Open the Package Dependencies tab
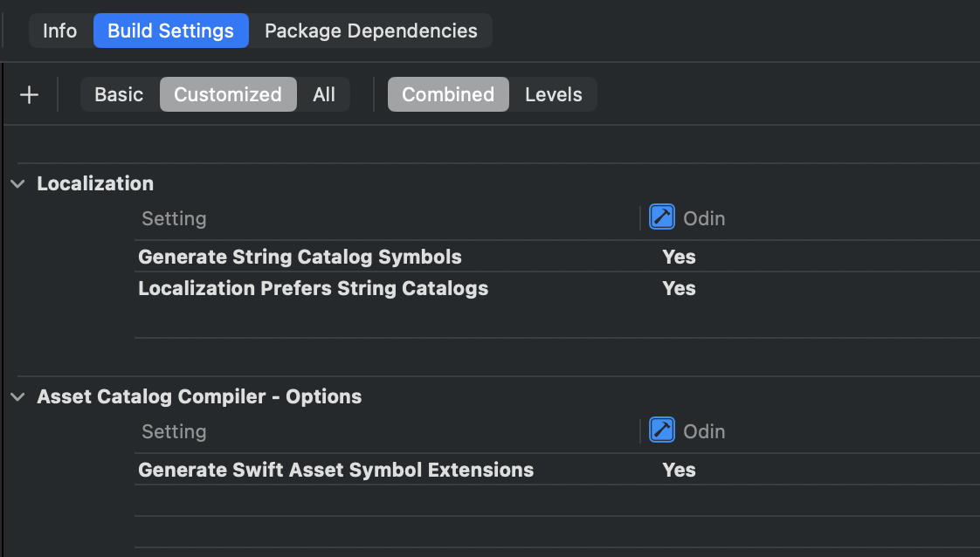 pyautogui.click(x=370, y=31)
